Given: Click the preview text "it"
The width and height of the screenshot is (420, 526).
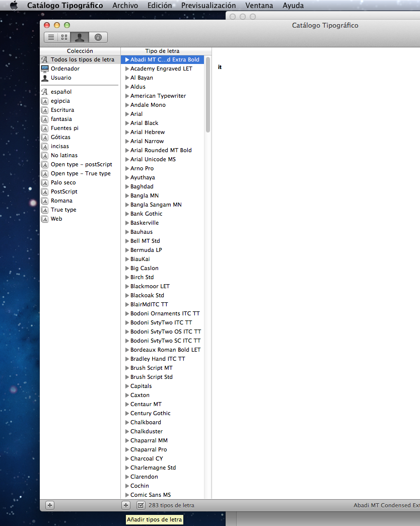Looking at the screenshot, I should (220, 67).
